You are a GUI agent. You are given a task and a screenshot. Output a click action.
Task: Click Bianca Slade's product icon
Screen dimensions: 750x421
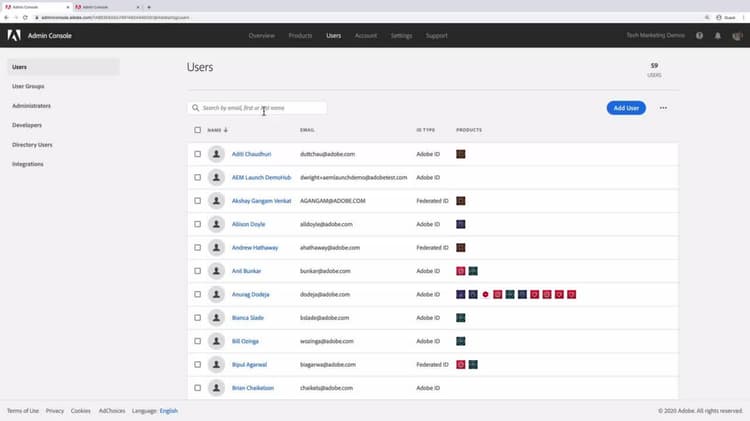tap(461, 318)
